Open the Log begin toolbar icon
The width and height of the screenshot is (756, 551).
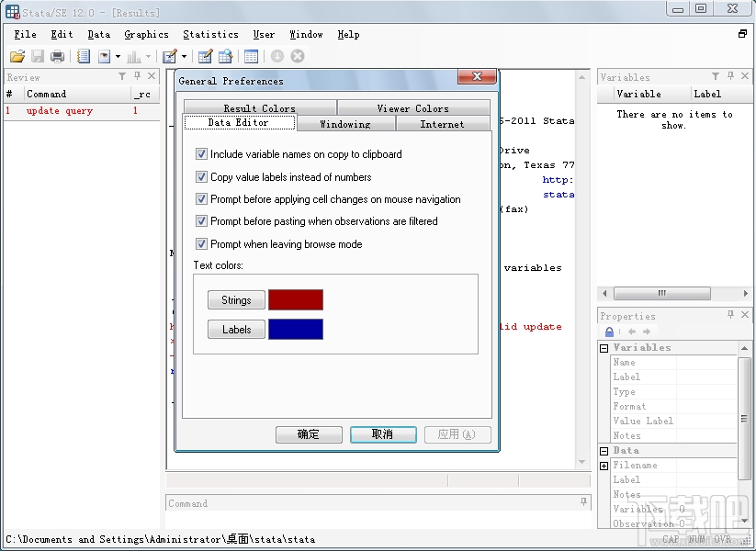85,56
